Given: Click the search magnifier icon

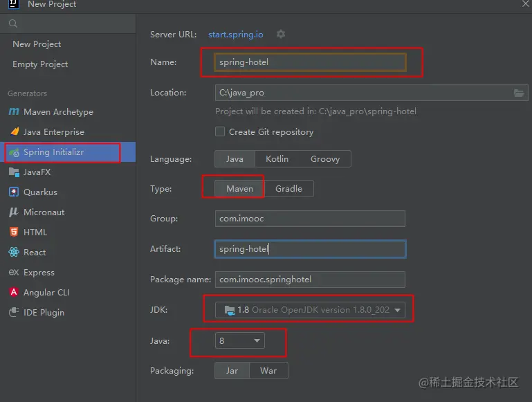Looking at the screenshot, I should click(13, 24).
